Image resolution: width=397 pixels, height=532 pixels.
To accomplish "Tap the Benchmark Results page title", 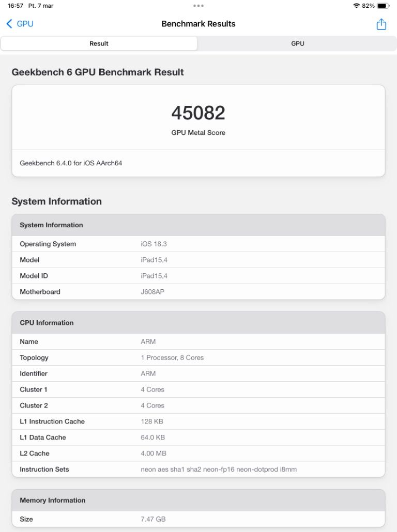I will 198,24.
